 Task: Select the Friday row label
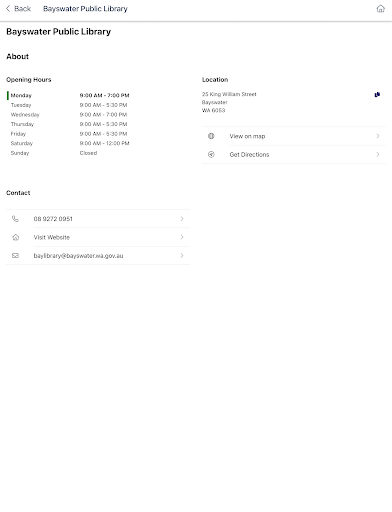pos(18,134)
